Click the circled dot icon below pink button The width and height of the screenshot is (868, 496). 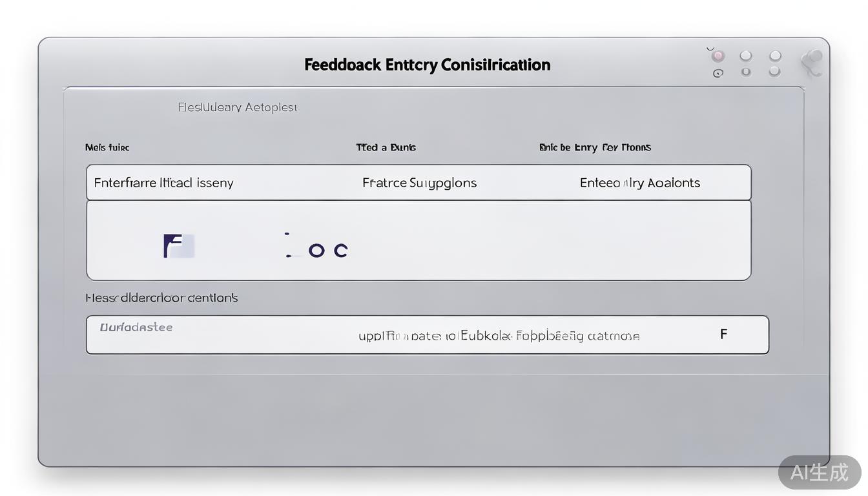coord(718,74)
